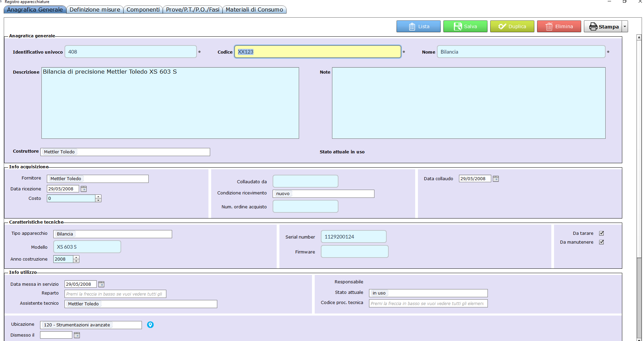This screenshot has width=644, height=341.
Task: Click the vertical scrollbar up arrow
Action: click(639, 37)
